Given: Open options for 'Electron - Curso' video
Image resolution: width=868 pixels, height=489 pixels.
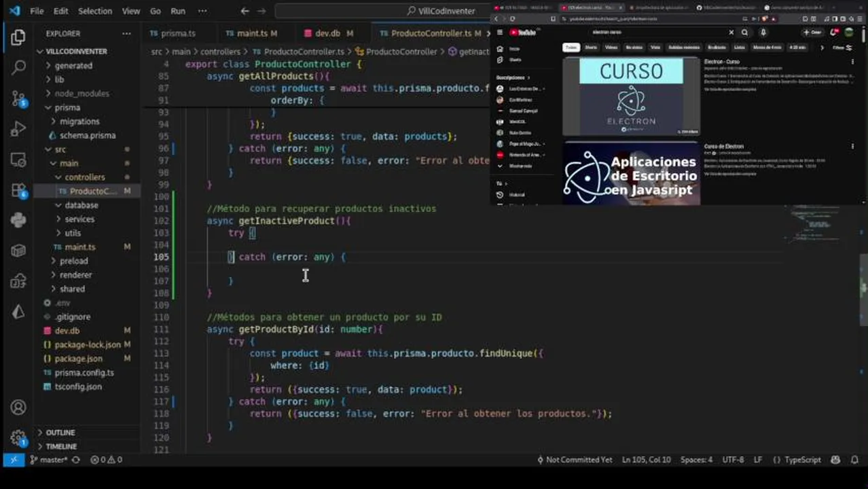Looking at the screenshot, I should [853, 62].
